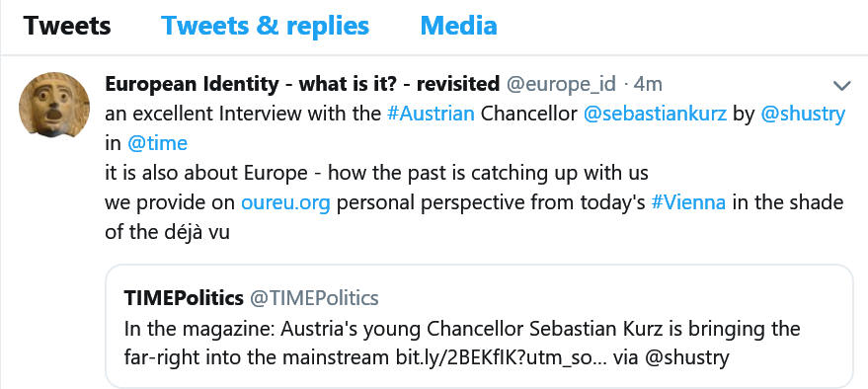Image resolution: width=868 pixels, height=389 pixels.
Task: Open the #Vienna hashtag
Action: pos(688,202)
